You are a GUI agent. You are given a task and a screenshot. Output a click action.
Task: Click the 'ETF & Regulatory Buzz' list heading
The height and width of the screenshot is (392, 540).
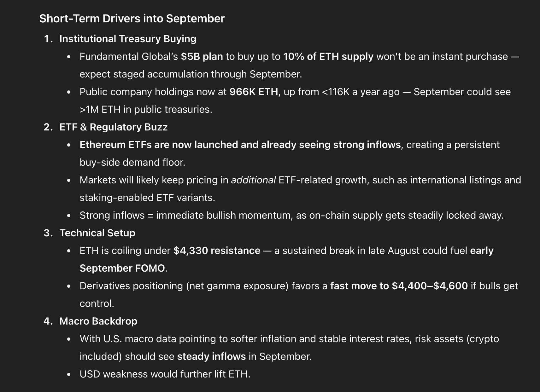pyautogui.click(x=114, y=127)
